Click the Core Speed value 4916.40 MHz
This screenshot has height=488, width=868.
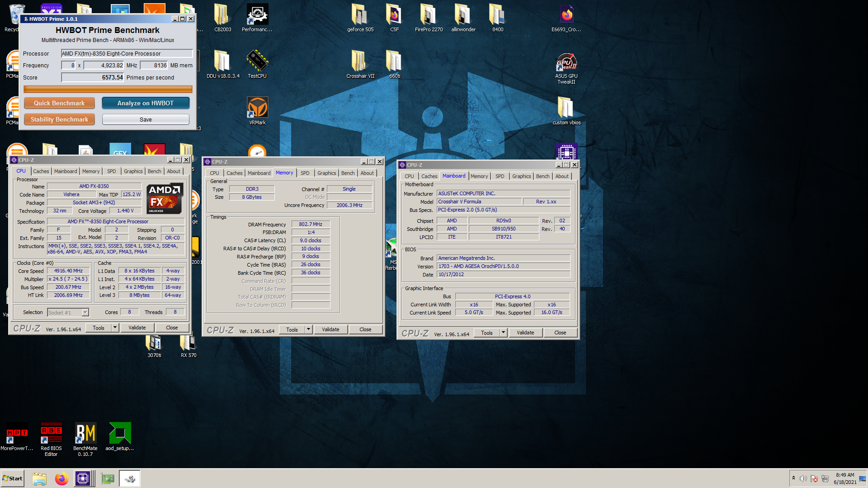tap(69, 271)
